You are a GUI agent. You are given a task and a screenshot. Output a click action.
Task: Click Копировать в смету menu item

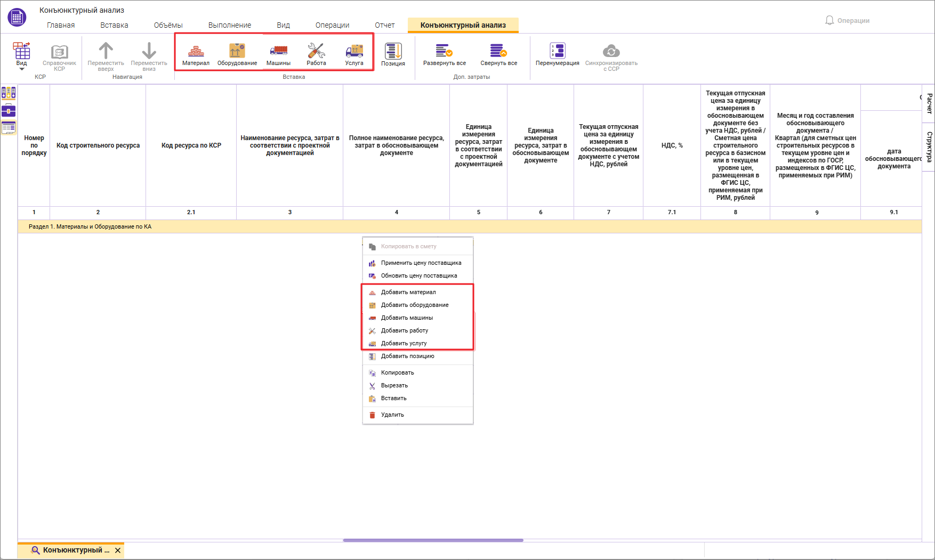coord(418,246)
